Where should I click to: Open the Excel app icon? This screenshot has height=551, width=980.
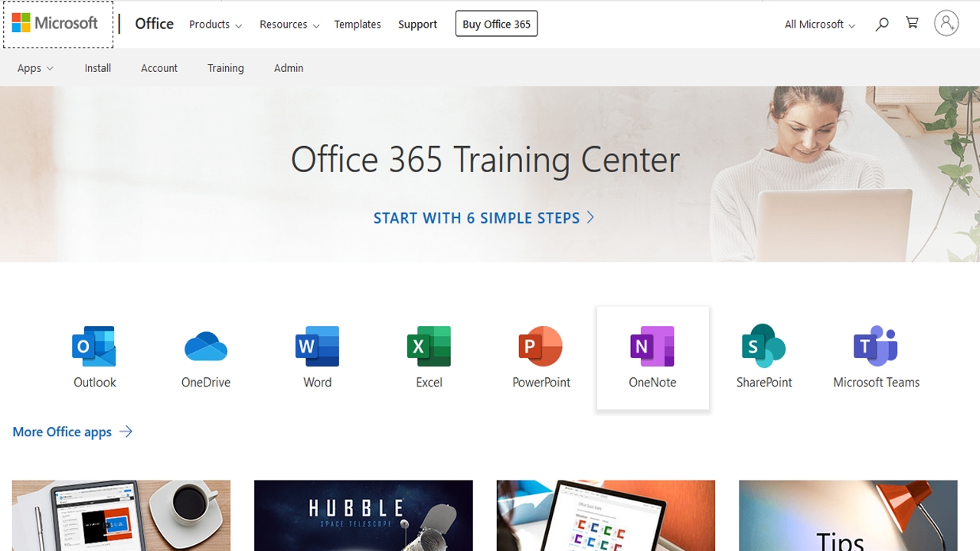pyautogui.click(x=430, y=347)
